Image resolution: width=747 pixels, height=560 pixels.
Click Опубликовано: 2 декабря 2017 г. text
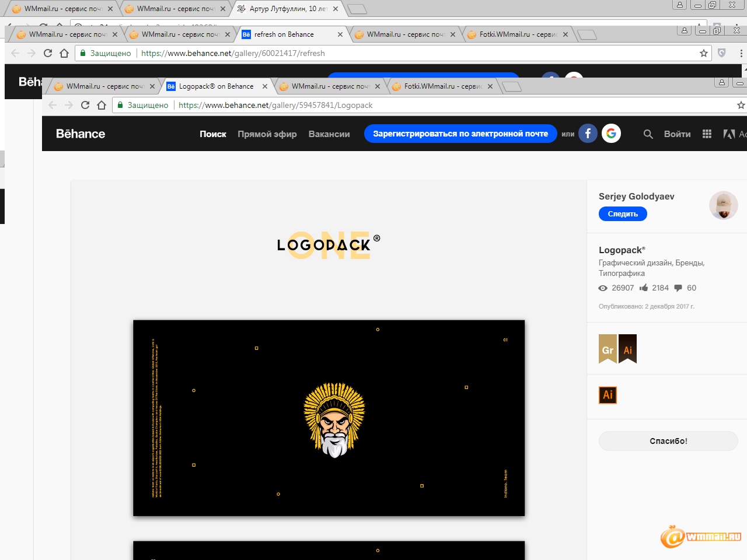tap(647, 306)
